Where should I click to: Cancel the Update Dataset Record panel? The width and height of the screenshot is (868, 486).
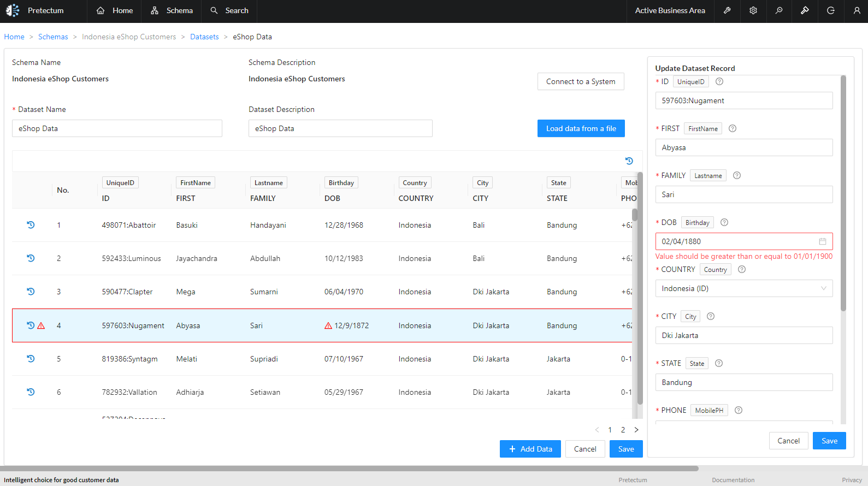[x=789, y=441]
